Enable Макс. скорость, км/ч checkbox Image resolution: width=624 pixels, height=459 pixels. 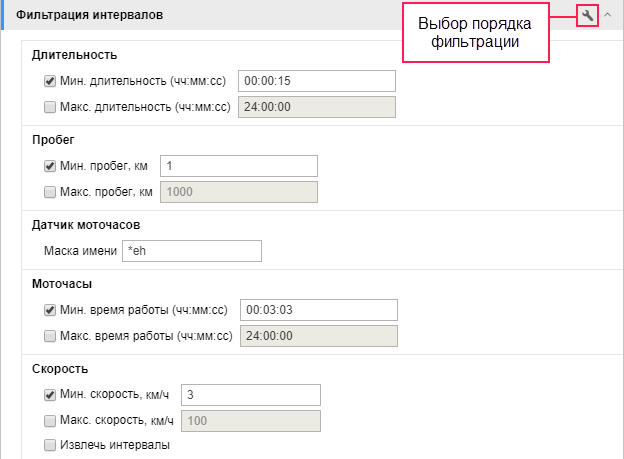[50, 421]
